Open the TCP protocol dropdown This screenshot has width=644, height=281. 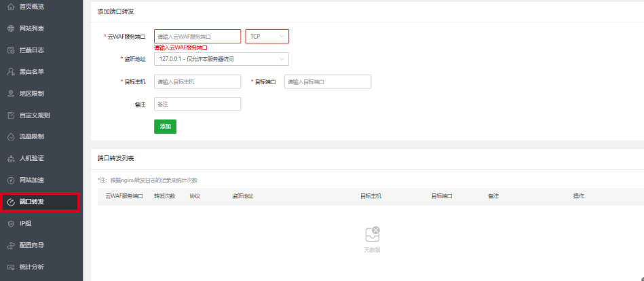coord(267,37)
